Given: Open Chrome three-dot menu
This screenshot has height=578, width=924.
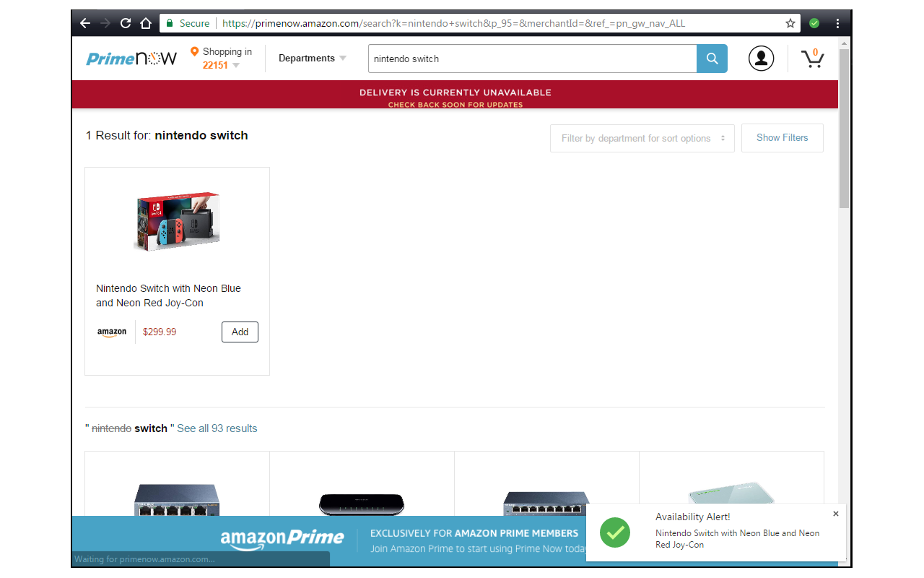Looking at the screenshot, I should click(837, 23).
